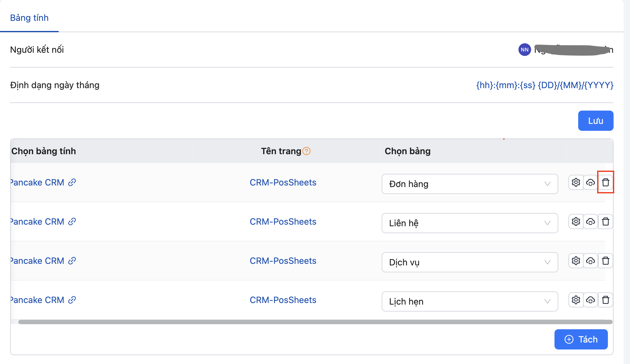
Task: Click trash icon in Liên hệ row
Action: (x=605, y=221)
